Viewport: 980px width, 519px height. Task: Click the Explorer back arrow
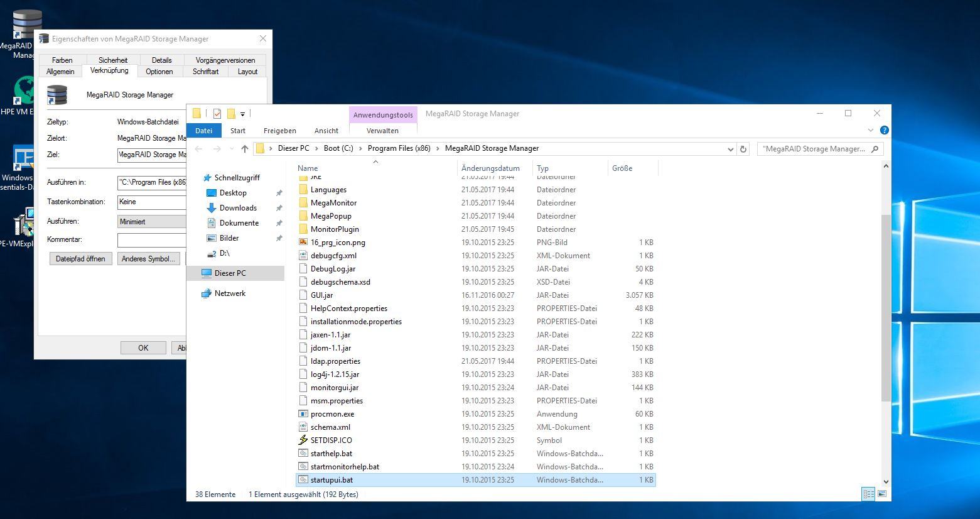[199, 149]
